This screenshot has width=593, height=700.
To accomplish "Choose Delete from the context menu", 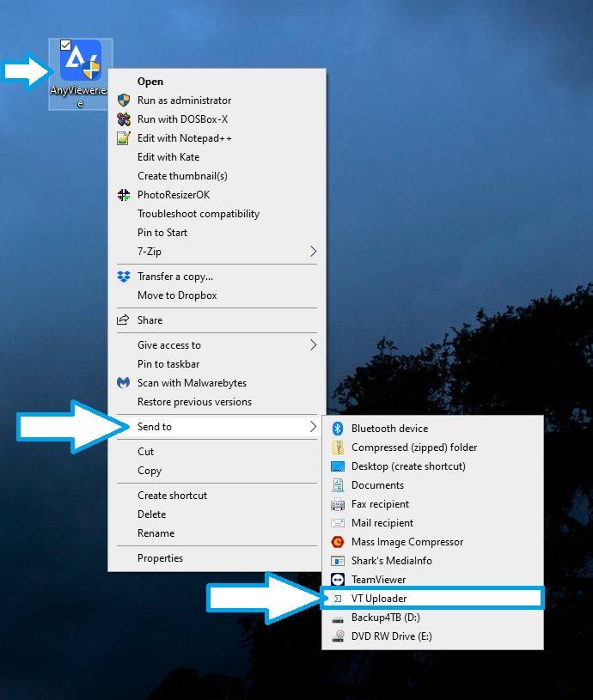I will (217, 514).
